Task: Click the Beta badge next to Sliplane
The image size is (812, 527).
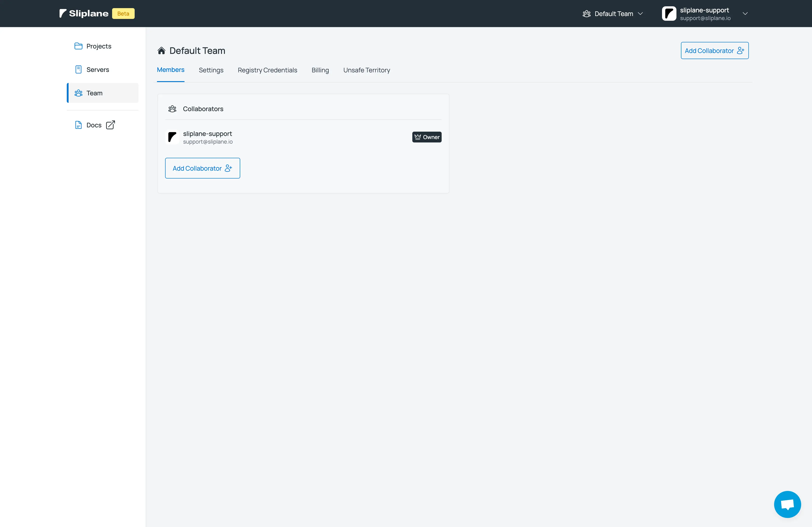Action: click(x=123, y=14)
